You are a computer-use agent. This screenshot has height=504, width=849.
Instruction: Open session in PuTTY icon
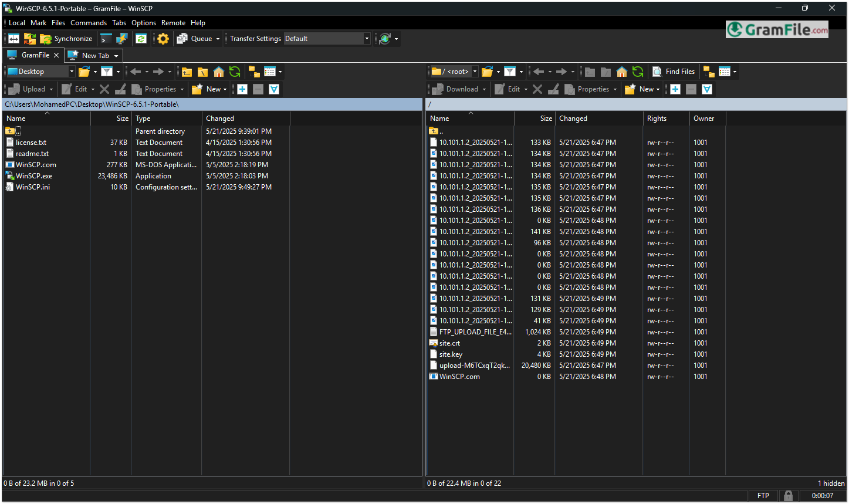tap(122, 39)
